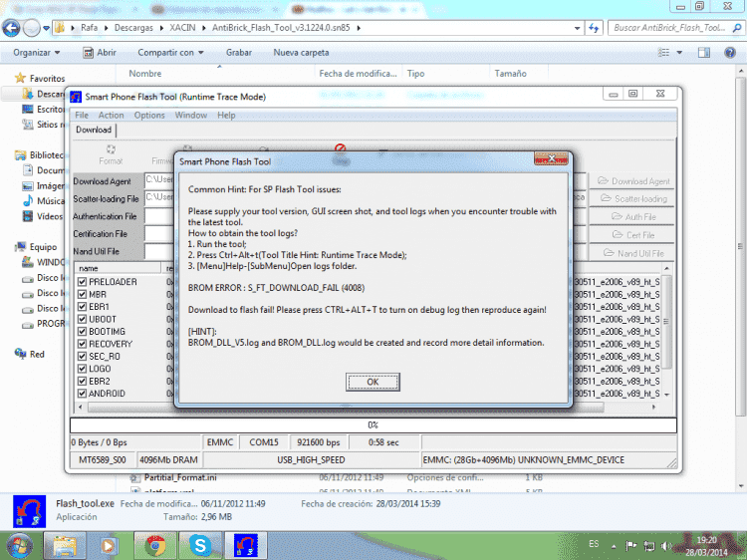This screenshot has height=560, width=747.
Task: Click the partition list scroll-down arrow
Action: click(667, 395)
